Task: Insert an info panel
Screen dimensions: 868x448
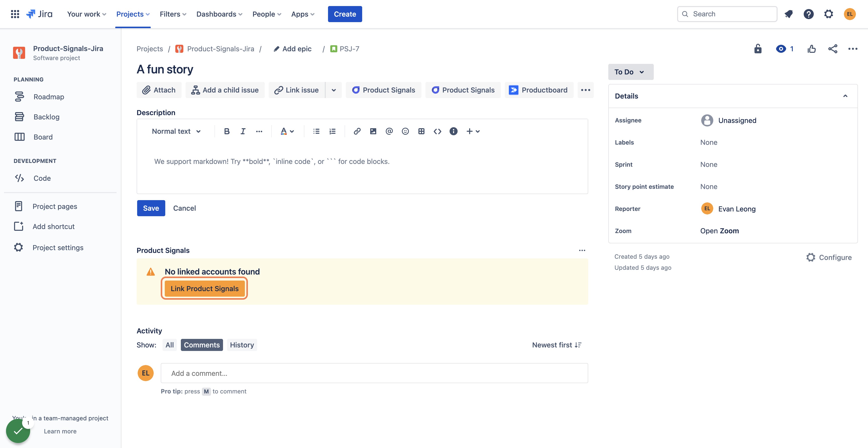Action: [x=454, y=131]
